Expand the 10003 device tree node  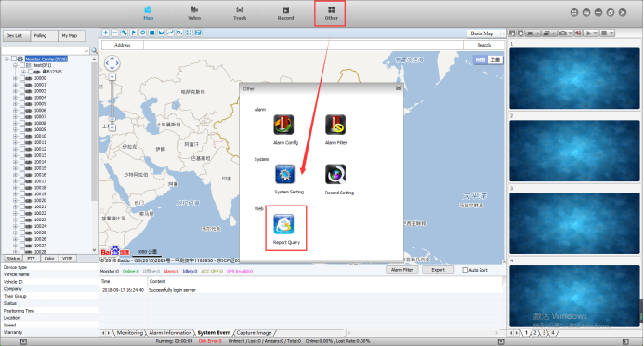(x=15, y=91)
